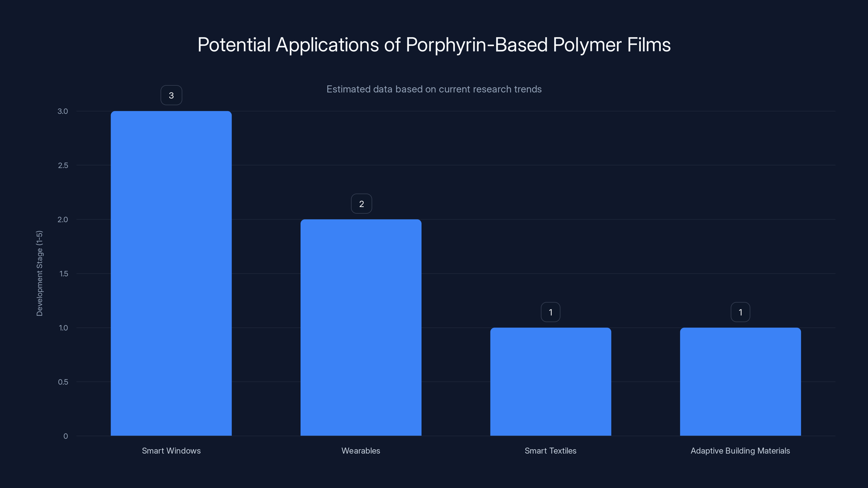Click the Adaptive Building Materials axis label
868x488 pixels.
(x=740, y=451)
